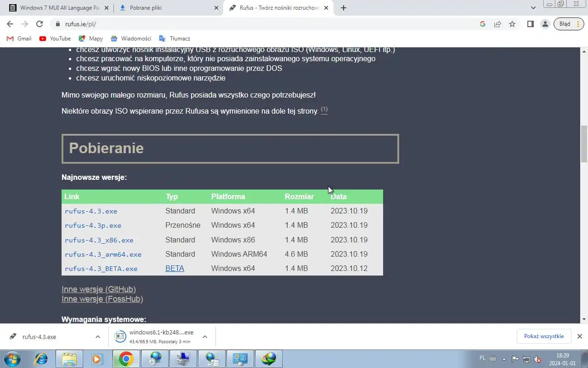Open Action Center flag icon in tray

tap(515, 359)
